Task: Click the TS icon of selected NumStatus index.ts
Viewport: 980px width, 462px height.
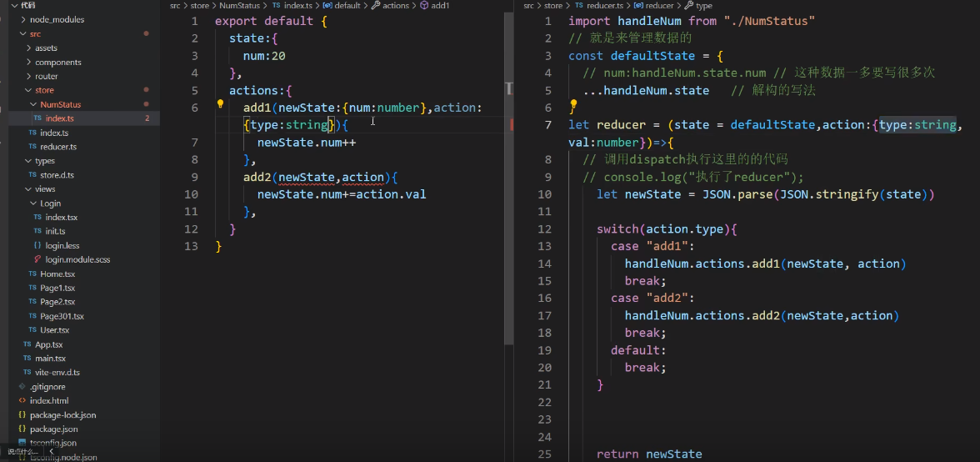Action: coord(37,118)
